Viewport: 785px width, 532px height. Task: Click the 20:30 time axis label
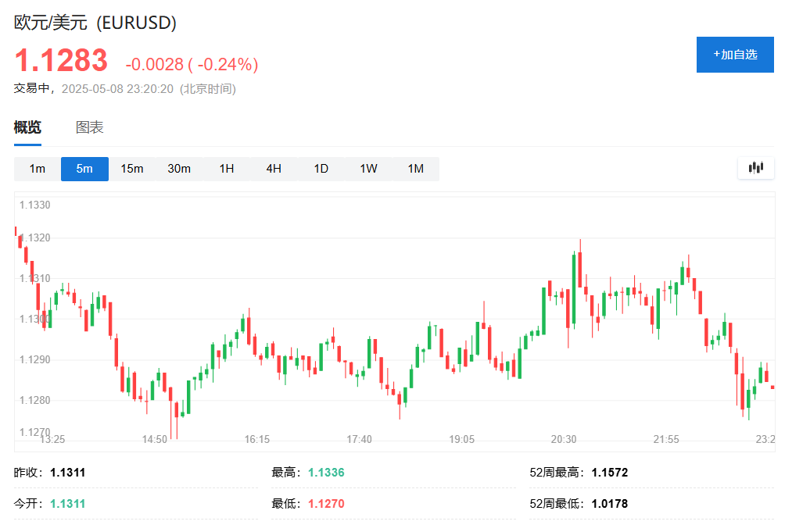tap(564, 440)
